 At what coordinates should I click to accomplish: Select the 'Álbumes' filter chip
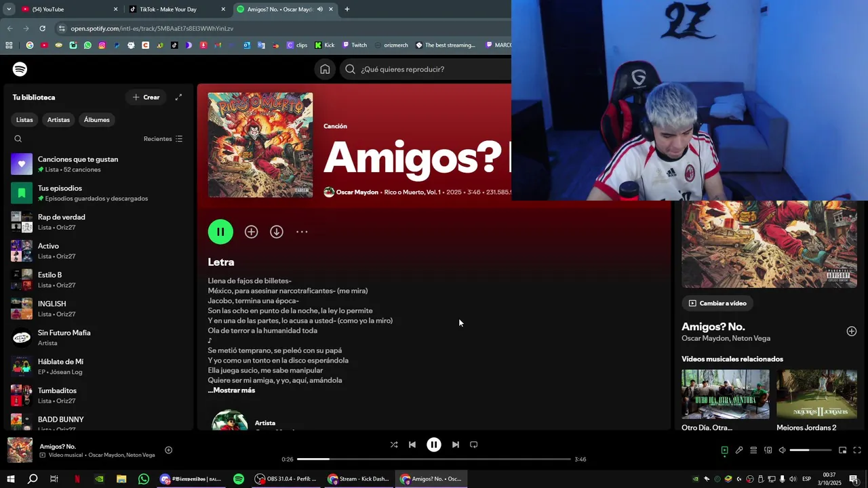[96, 120]
